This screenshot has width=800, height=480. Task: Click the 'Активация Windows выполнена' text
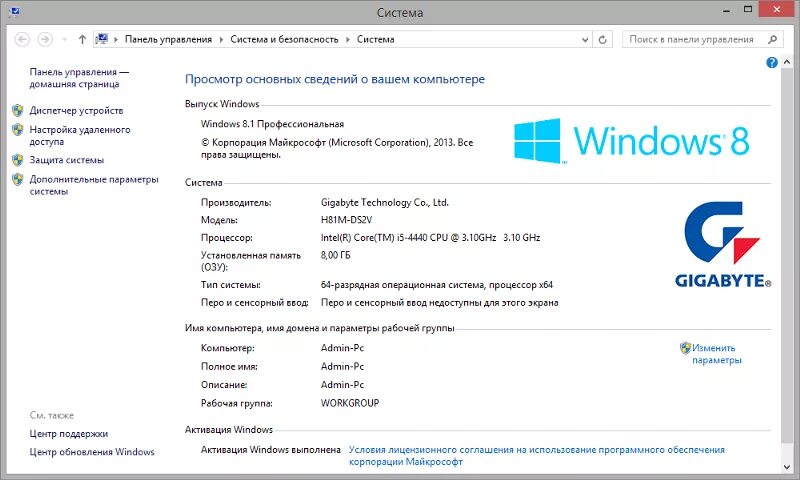(270, 449)
